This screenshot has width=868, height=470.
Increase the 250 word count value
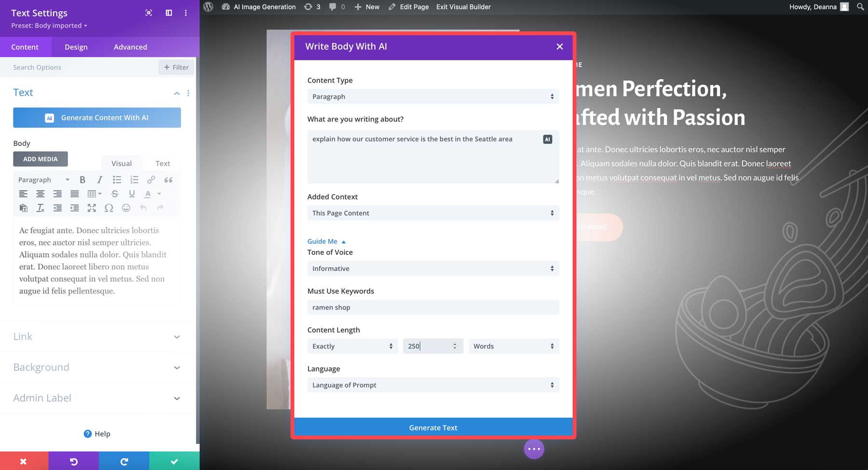[454, 344]
